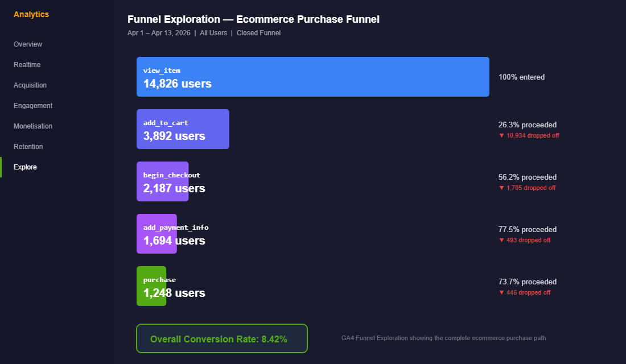
Task: Click the purchase step bar
Action: coord(151,286)
